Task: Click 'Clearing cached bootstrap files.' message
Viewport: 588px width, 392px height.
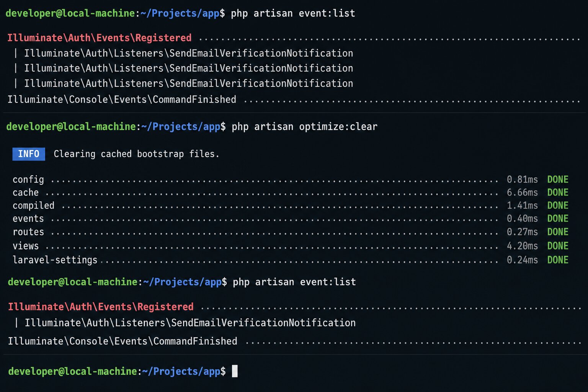Action: click(137, 154)
